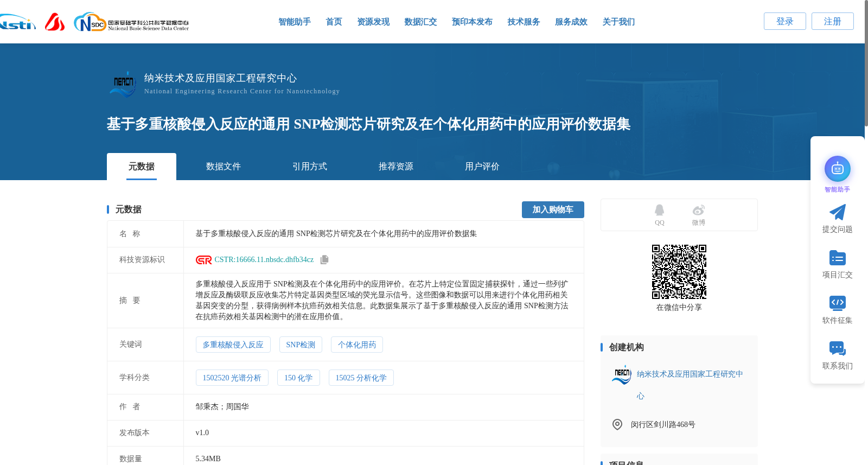Image resolution: width=868 pixels, height=465 pixels.
Task: Copy the CSTR identifier with copy icon
Action: click(324, 260)
